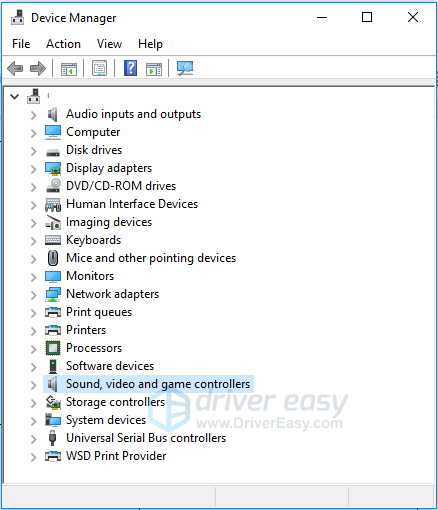The width and height of the screenshot is (438, 510).
Task: Open the Action menu
Action: click(x=63, y=44)
